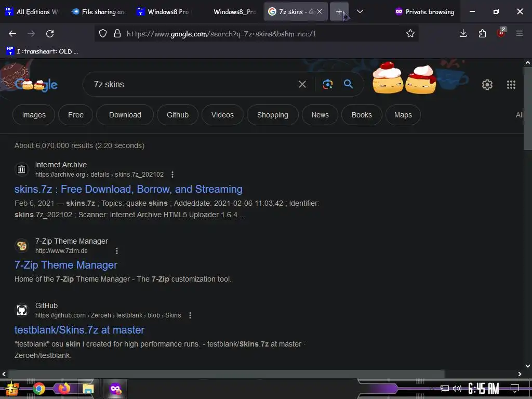Switch to the All Editions tab
Viewport: 532px width, 399px height.
click(x=32, y=11)
